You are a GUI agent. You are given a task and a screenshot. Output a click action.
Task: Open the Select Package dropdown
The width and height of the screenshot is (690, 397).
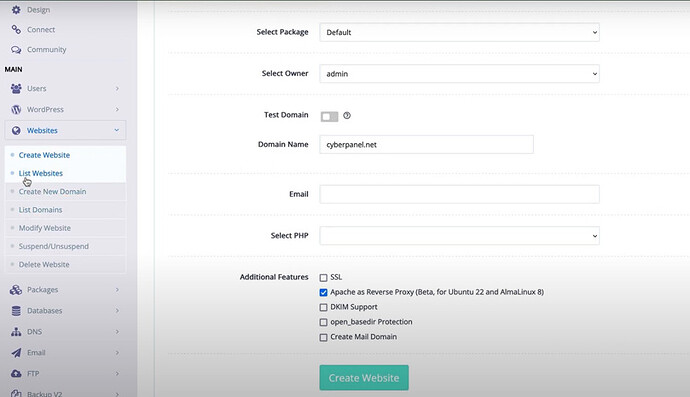click(459, 32)
